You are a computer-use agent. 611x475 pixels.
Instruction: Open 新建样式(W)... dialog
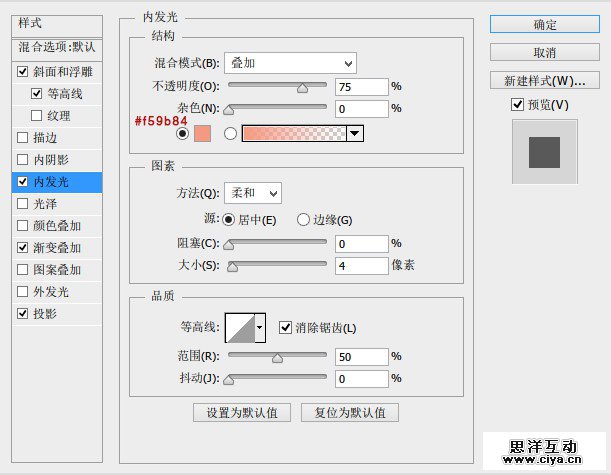click(544, 80)
